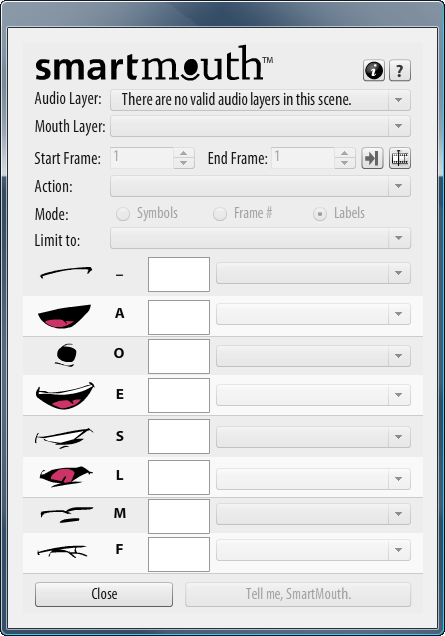Click the A mouth shape image

(x=64, y=316)
